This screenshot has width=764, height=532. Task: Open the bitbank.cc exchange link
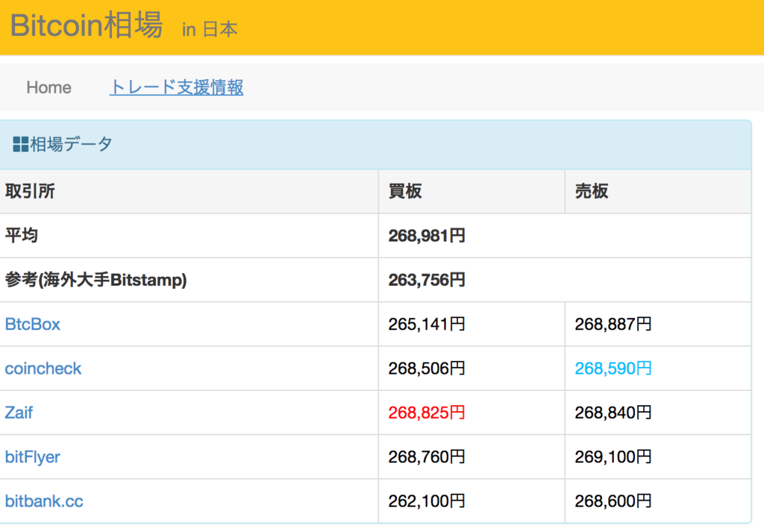(x=44, y=501)
